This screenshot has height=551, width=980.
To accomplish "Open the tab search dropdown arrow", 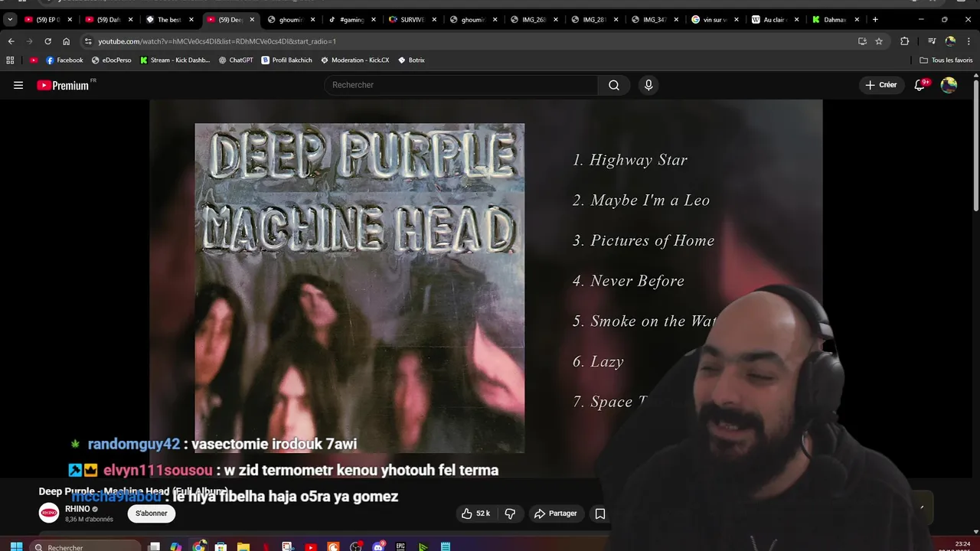I will [x=10, y=19].
